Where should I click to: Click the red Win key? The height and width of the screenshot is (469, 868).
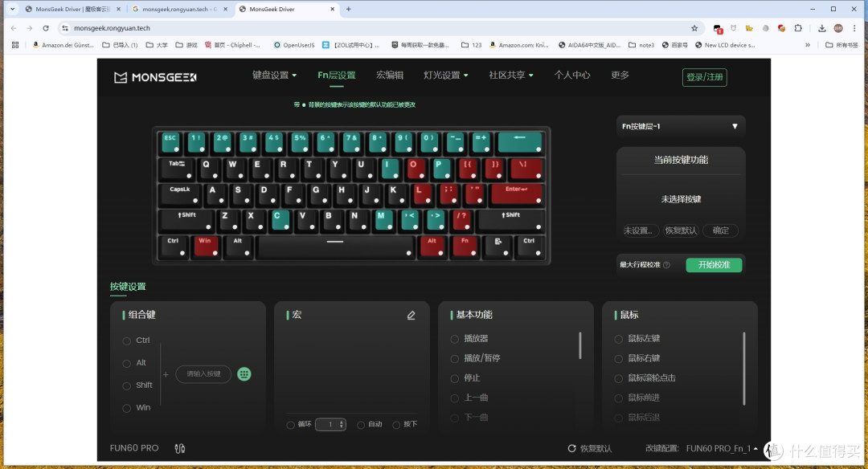pyautogui.click(x=206, y=245)
